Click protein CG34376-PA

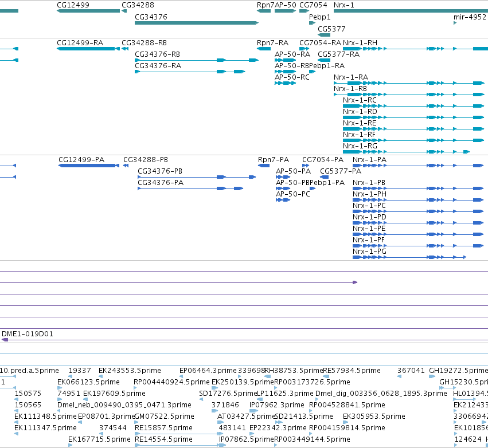pyautogui.click(x=161, y=183)
